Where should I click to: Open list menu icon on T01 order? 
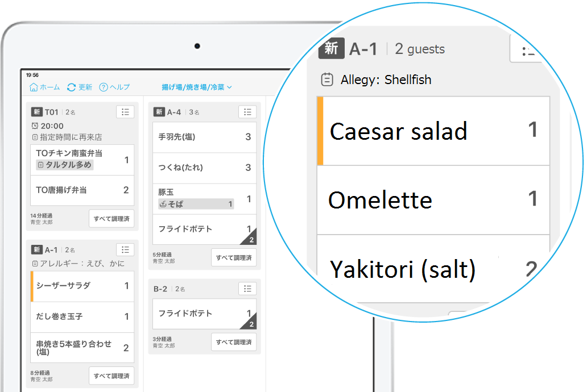click(125, 112)
